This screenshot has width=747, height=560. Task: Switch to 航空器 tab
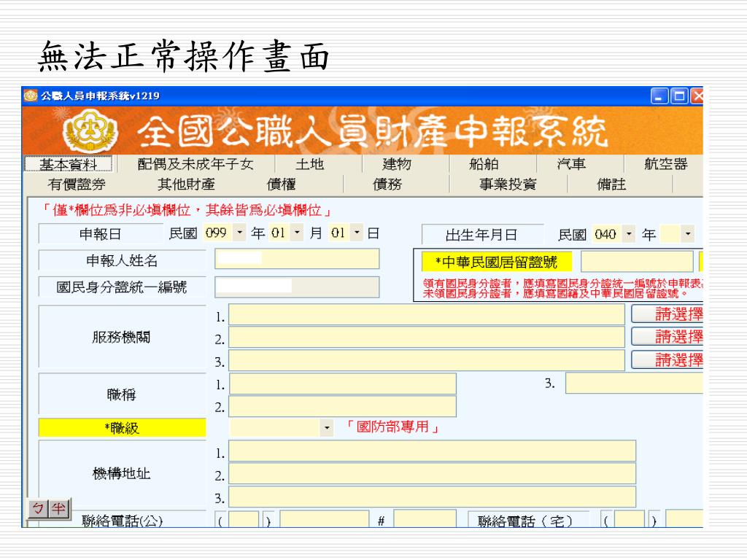click(x=665, y=164)
